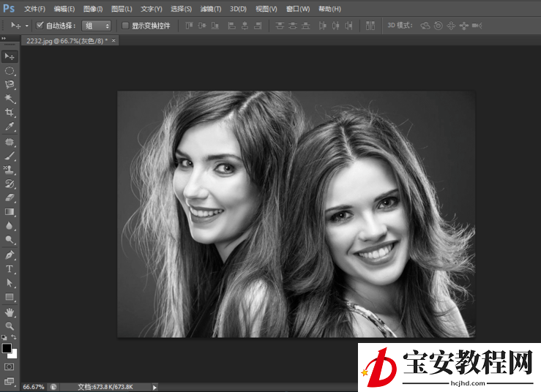Click align top edges icon
The height and width of the screenshot is (392, 541).
pos(189,26)
